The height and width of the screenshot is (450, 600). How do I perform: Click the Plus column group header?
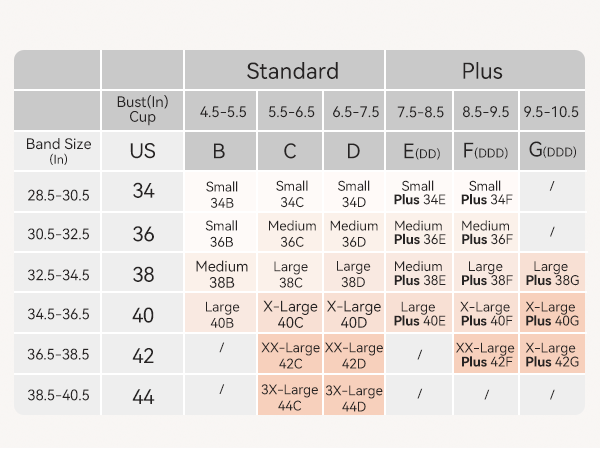482,71
